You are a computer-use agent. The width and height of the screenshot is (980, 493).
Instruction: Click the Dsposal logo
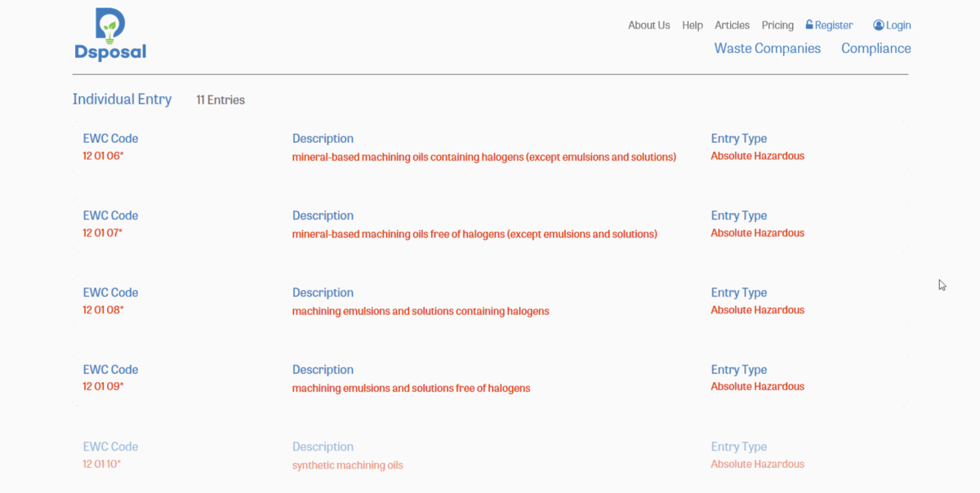pos(110,35)
